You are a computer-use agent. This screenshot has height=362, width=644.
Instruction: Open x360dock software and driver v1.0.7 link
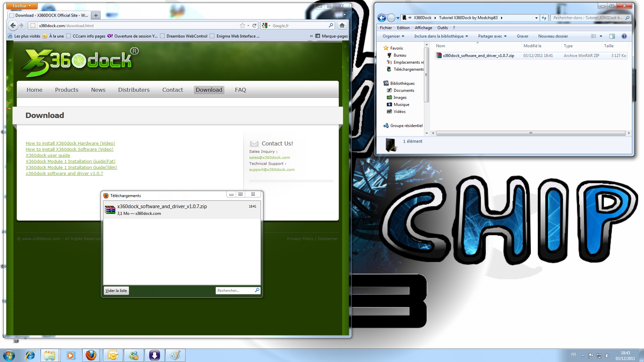pos(64,174)
